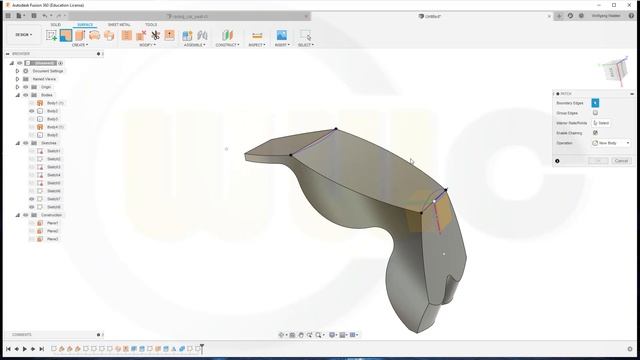Image resolution: width=640 pixels, height=360 pixels.
Task: Select the surface Extrude tool
Action: click(x=80, y=36)
